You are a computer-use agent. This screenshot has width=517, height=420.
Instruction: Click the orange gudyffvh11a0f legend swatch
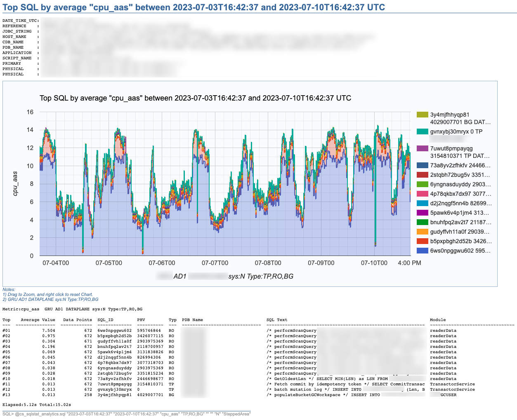click(x=422, y=232)
